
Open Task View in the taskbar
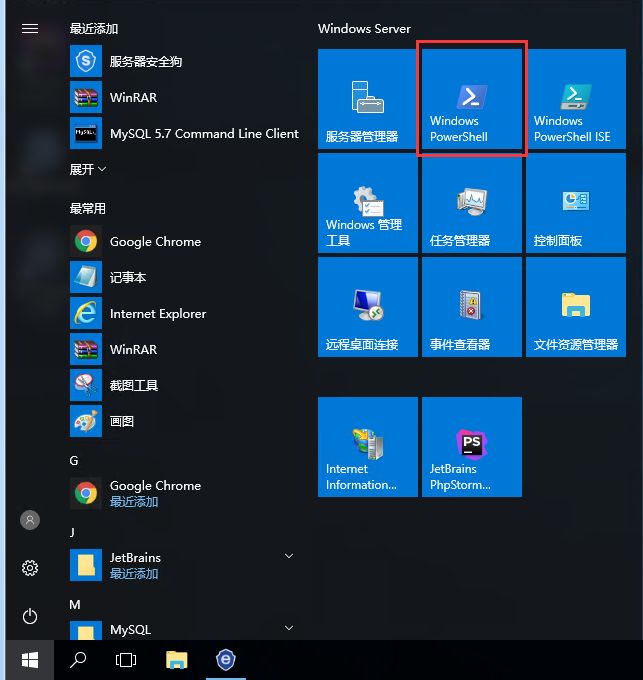126,660
